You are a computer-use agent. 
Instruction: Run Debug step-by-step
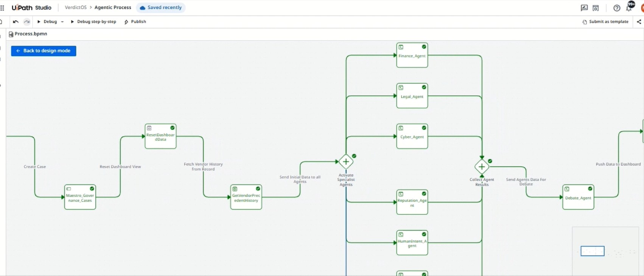[x=93, y=22]
